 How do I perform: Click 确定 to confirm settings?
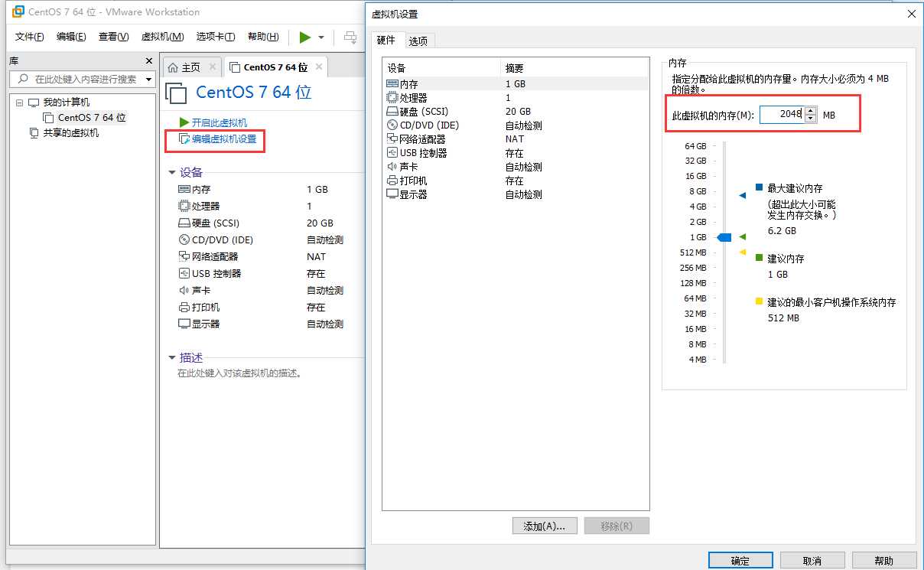pyautogui.click(x=740, y=561)
